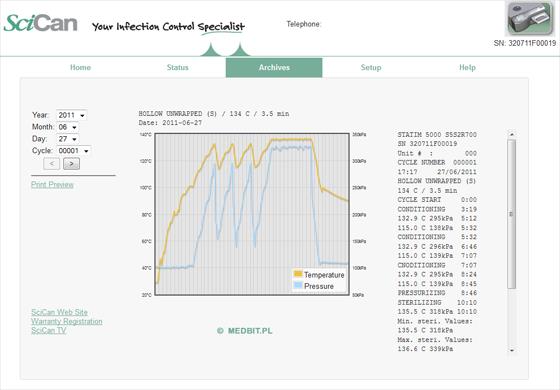Open the Help tab
Viewport: 560px width, 390px height.
[467, 68]
